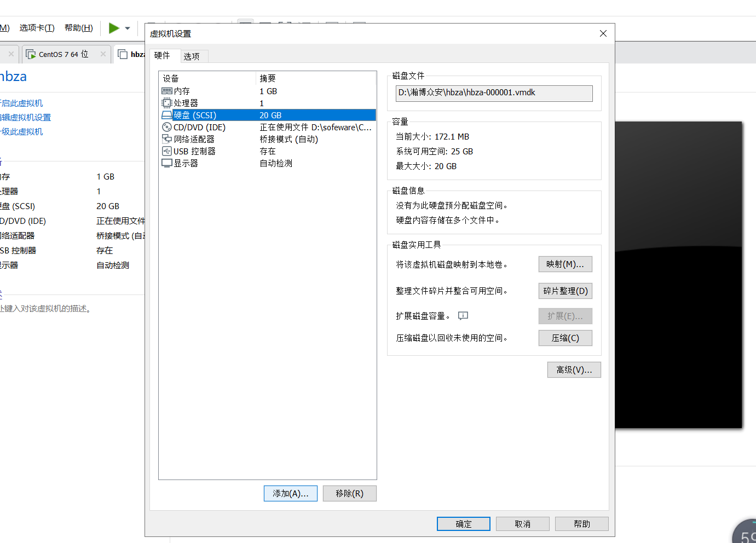Select the 网络适配器 row label
Screen dimensions: 756x543
coord(194,139)
